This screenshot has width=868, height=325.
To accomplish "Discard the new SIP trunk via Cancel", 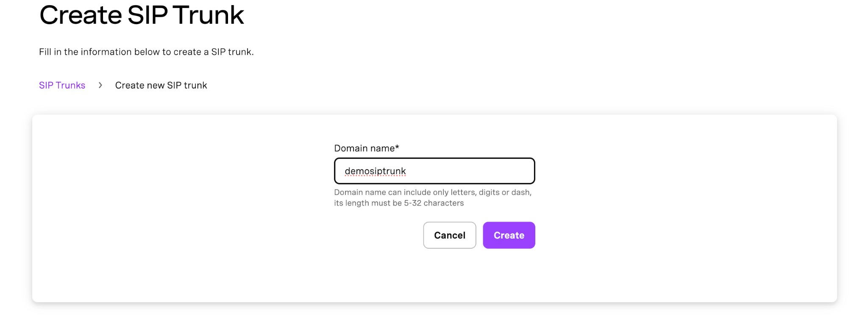I will point(449,235).
